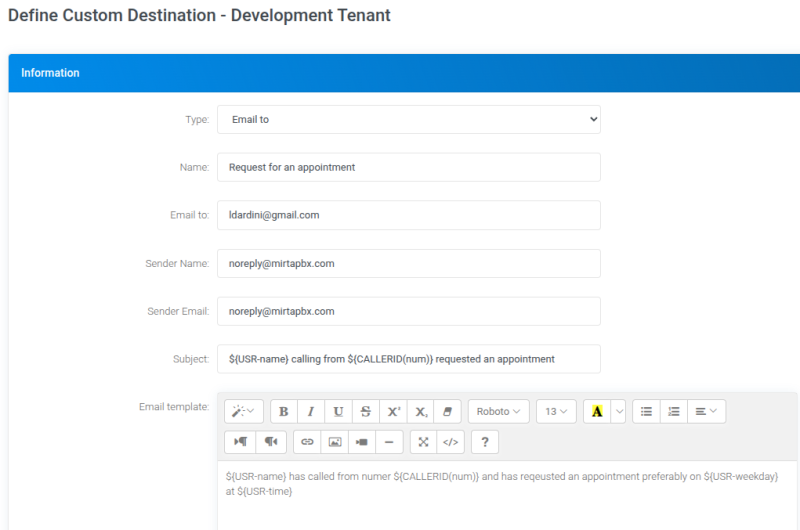Click the eraser to remove font style

point(448,411)
